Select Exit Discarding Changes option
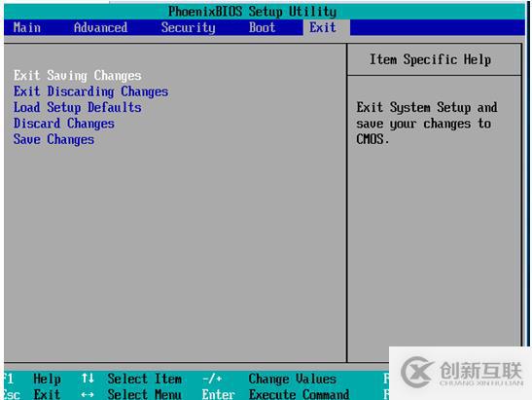 coord(90,91)
